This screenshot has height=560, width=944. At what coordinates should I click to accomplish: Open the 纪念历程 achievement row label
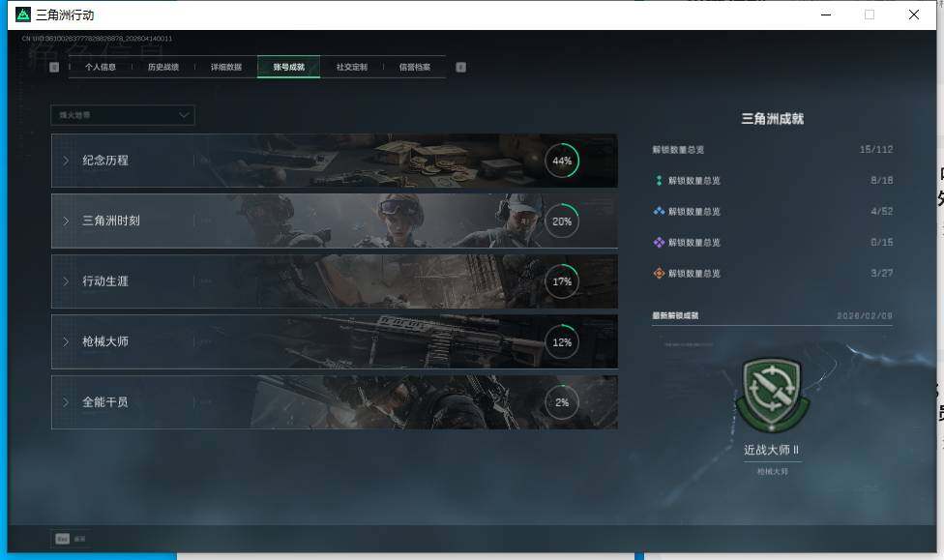(105, 161)
